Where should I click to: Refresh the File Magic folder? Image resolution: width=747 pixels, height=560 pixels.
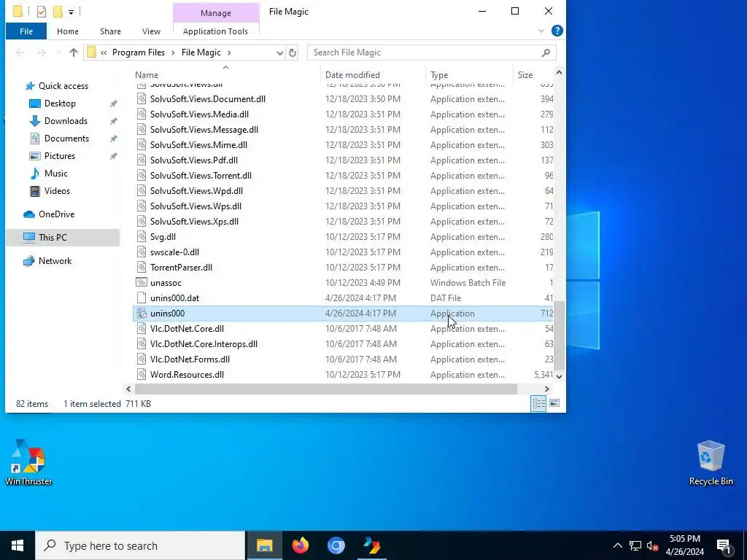tap(293, 52)
